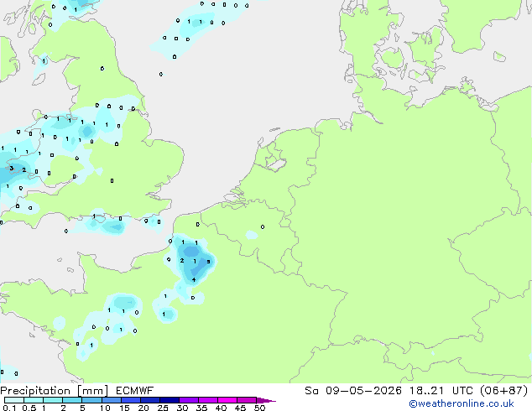Select the 5 mm legend color swatch
The height and width of the screenshot is (411, 532).
[91, 400]
